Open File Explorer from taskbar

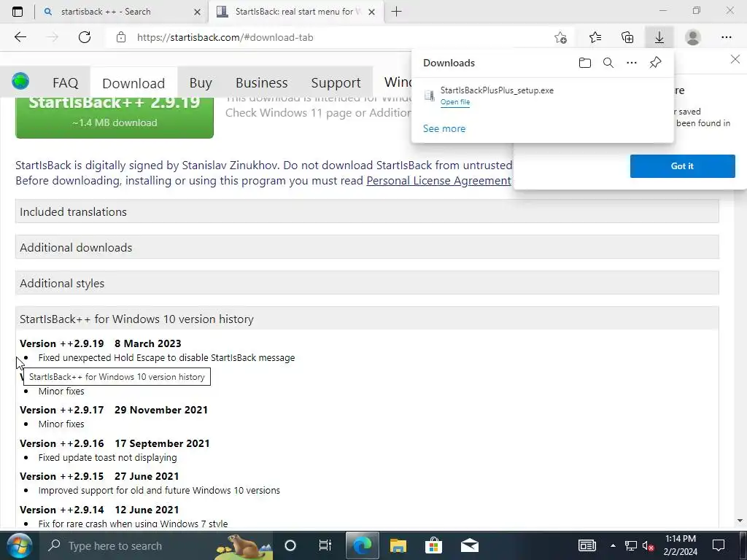click(x=398, y=545)
